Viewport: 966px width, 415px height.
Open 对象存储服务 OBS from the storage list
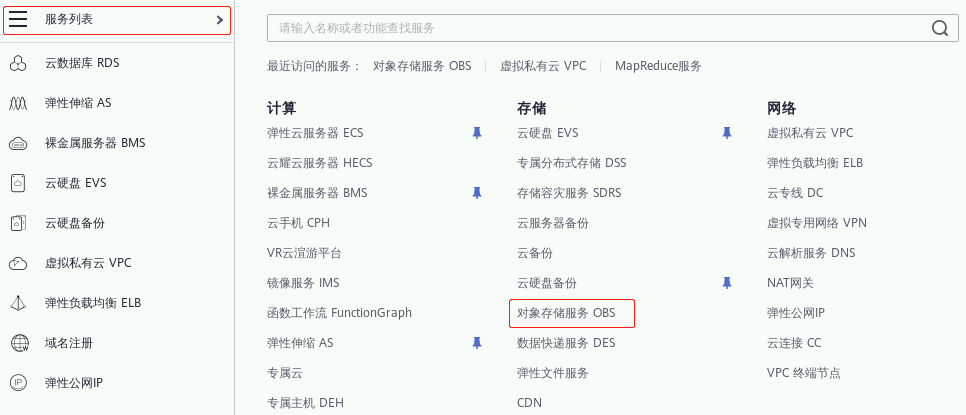pyautogui.click(x=566, y=313)
